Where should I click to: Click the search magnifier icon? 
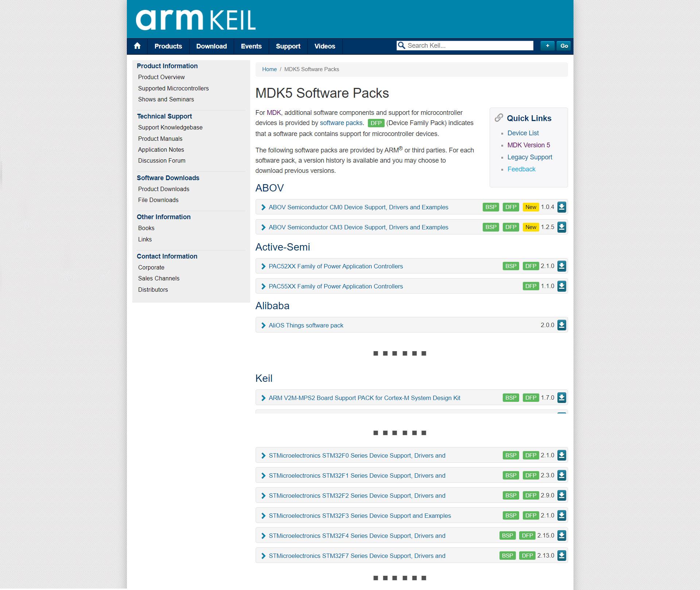401,46
